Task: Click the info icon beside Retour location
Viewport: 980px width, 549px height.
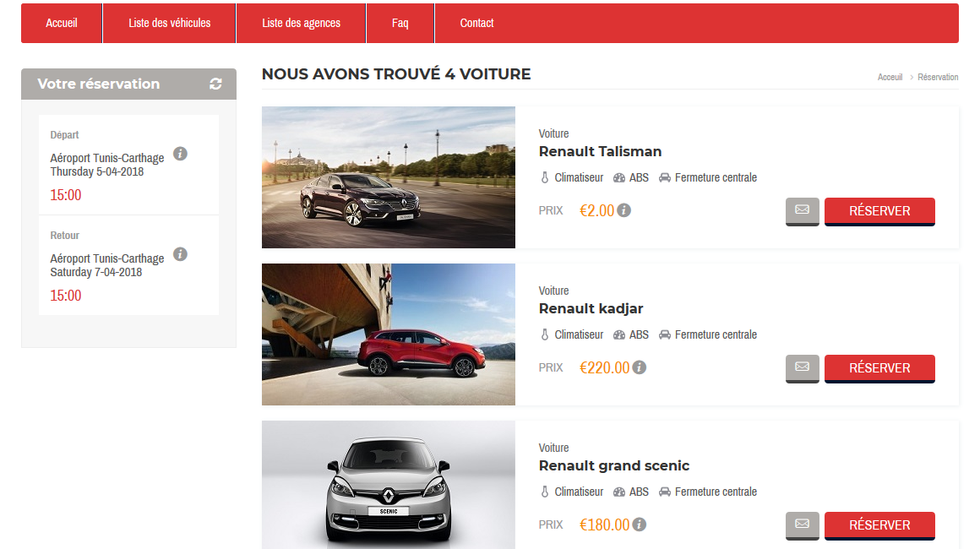Action: coord(180,254)
